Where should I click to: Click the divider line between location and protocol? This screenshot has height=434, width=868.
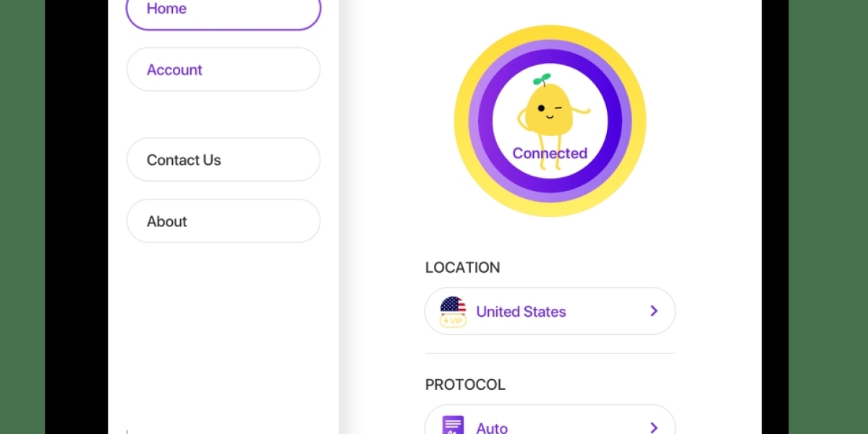[x=550, y=354]
